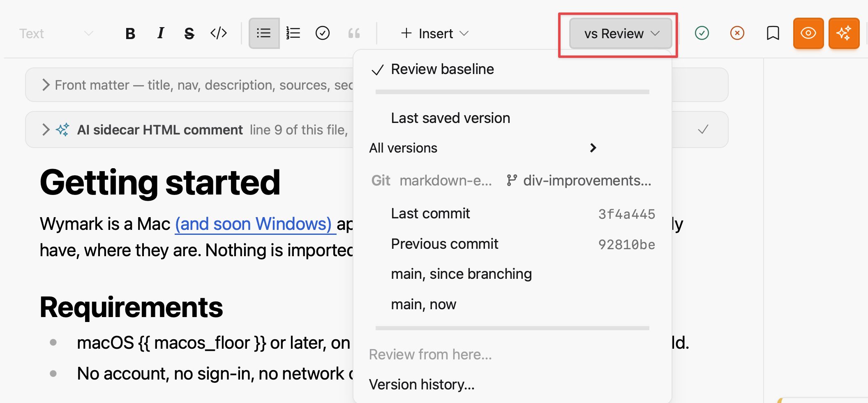Viewport: 868px width, 403px height.
Task: Toggle italic formatting
Action: (x=161, y=33)
